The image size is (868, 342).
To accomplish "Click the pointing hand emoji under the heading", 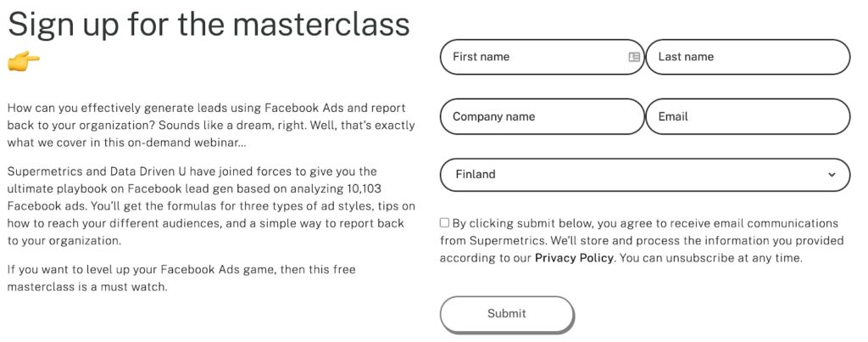I will [x=23, y=62].
